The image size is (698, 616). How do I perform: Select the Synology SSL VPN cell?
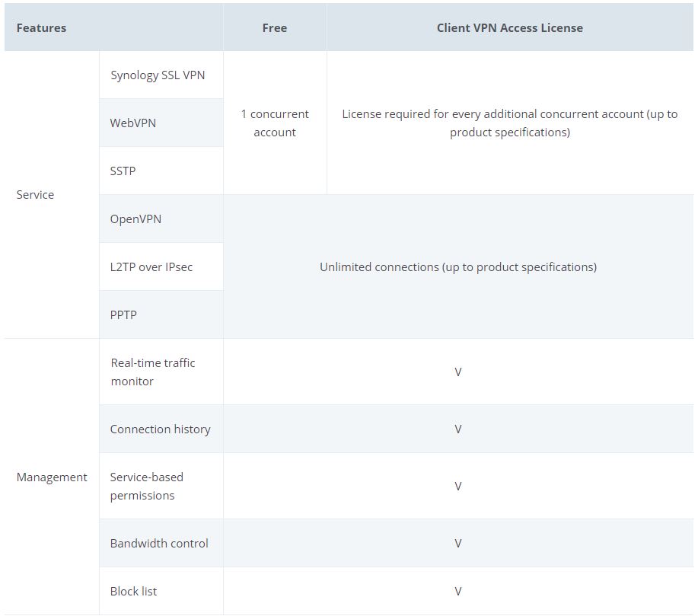click(158, 75)
